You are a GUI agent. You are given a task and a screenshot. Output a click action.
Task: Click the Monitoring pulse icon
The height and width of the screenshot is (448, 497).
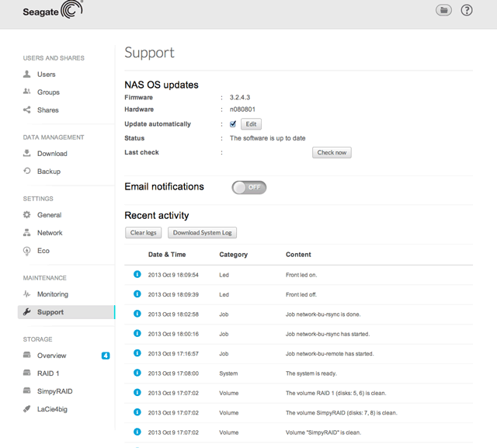tap(27, 294)
